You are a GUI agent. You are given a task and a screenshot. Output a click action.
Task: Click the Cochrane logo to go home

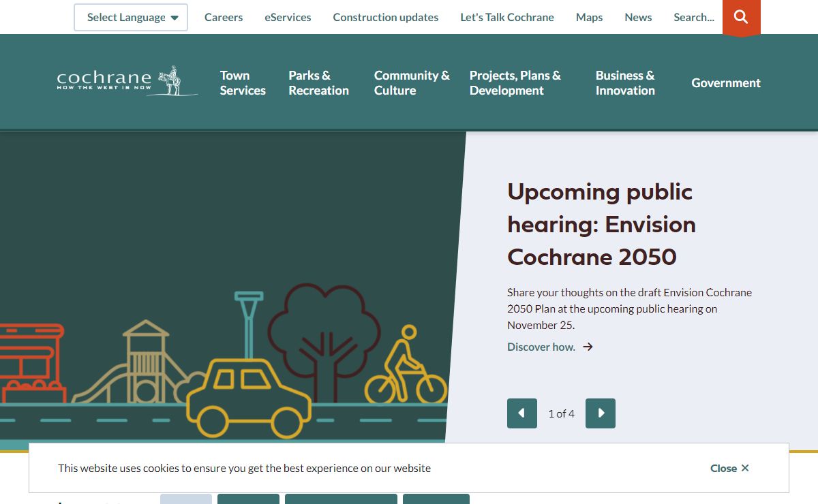pos(127,82)
